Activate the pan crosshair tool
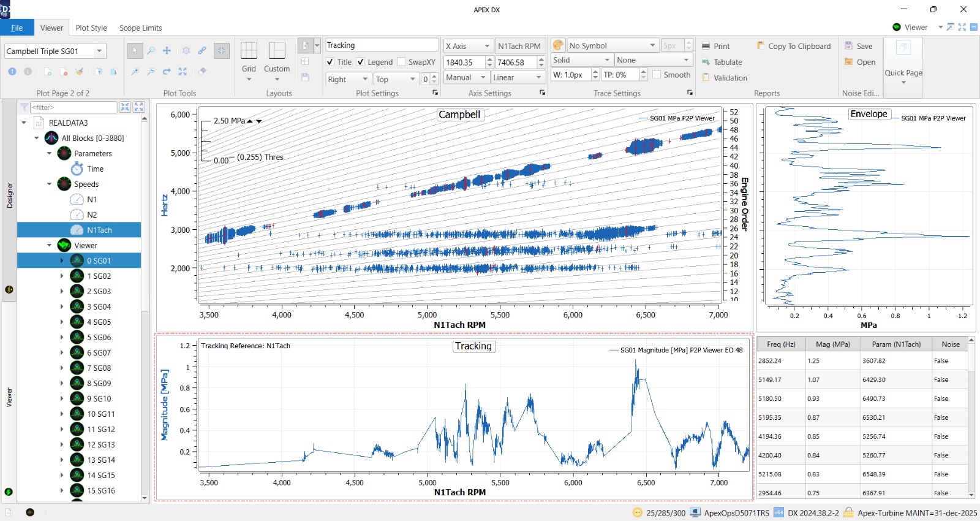 (167, 51)
